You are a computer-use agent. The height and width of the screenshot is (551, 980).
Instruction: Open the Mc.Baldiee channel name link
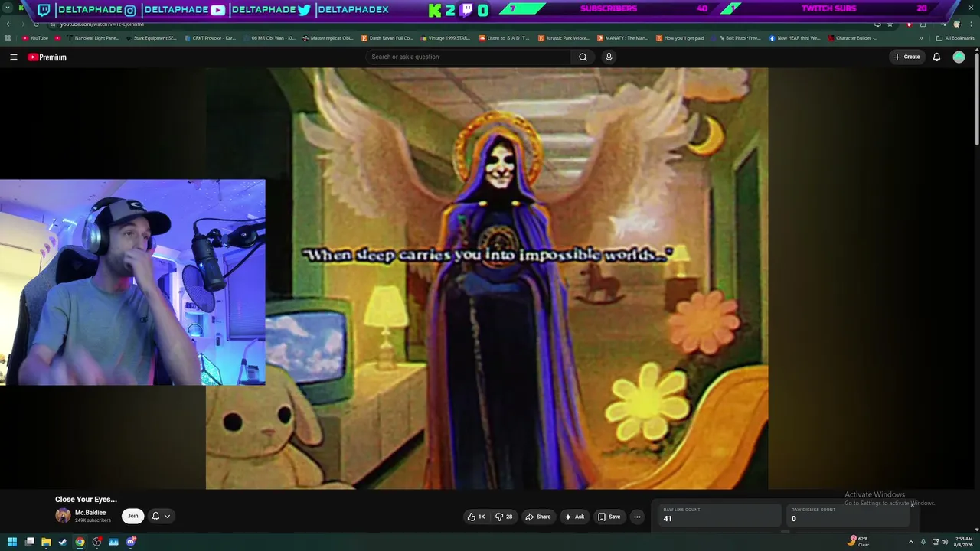pos(90,513)
